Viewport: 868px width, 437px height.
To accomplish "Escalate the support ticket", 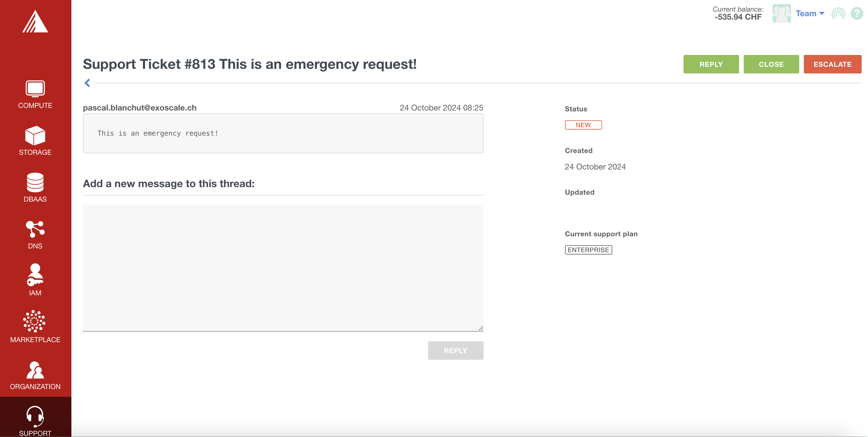I will coord(832,64).
